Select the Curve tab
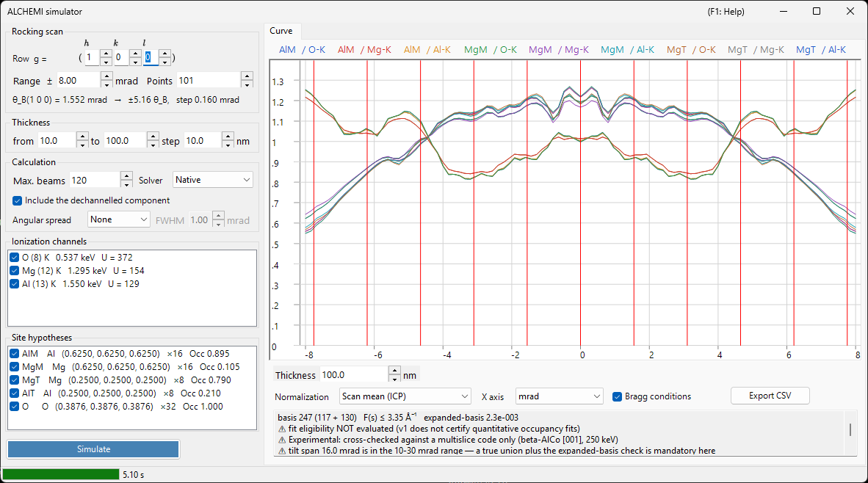The image size is (868, 483). coord(281,31)
